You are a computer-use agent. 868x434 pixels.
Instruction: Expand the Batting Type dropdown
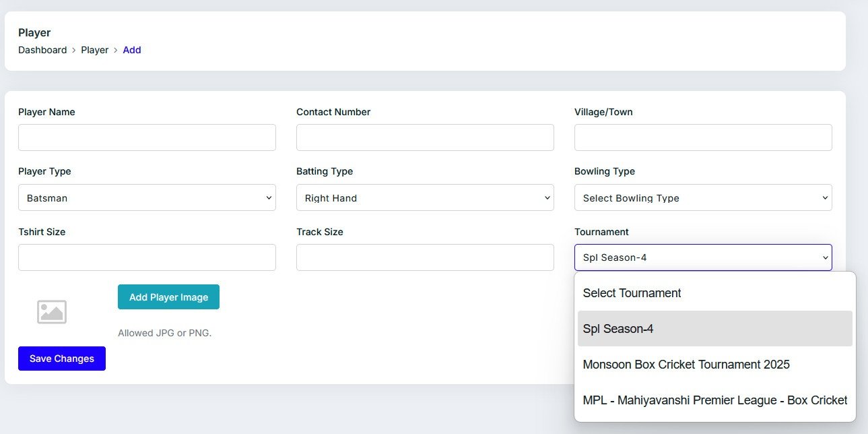(425, 198)
